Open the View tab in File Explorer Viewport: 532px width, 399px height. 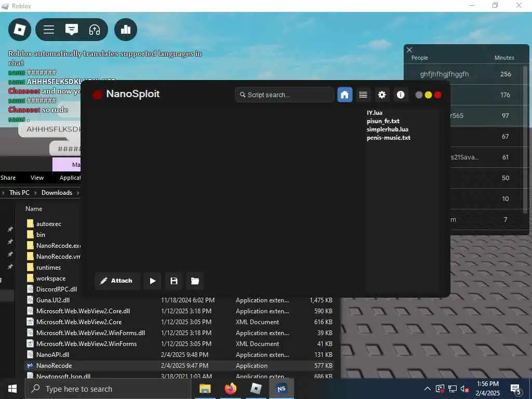click(x=37, y=178)
